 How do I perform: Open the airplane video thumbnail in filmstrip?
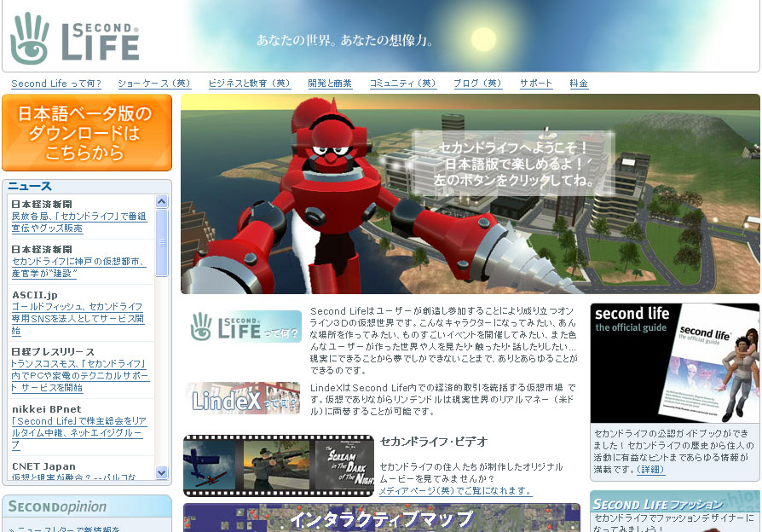(210, 465)
